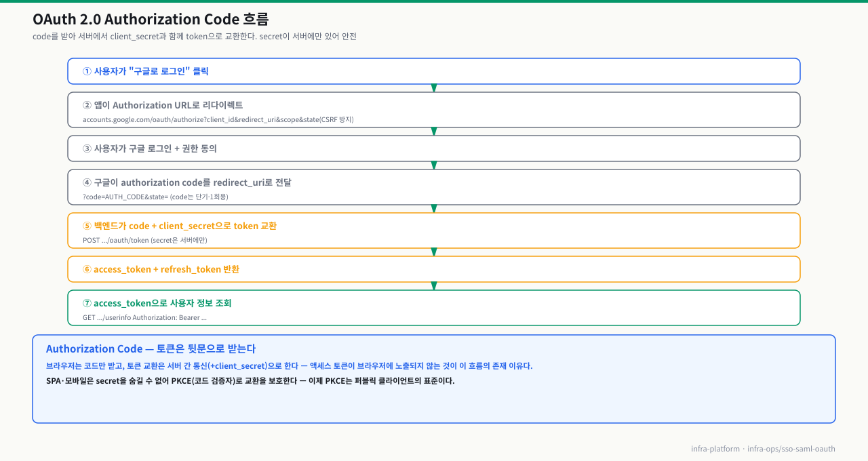Click step ④ "구글이 authorization code를 redirect_uri로 전달"
Screen dimensions: 868x461
coord(434,187)
